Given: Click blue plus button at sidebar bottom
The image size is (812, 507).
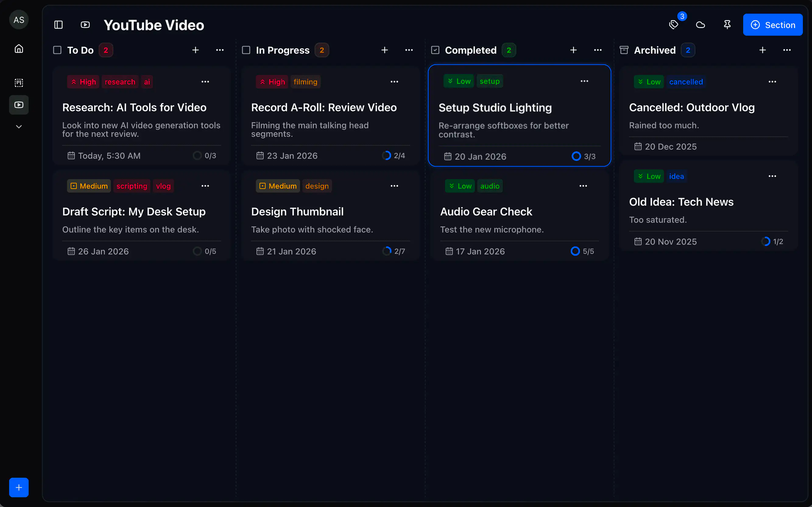Looking at the screenshot, I should [19, 487].
